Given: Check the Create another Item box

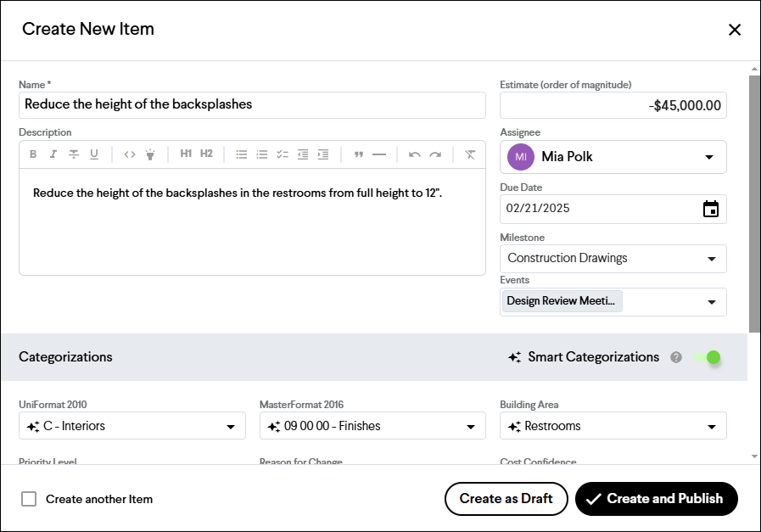Looking at the screenshot, I should point(29,499).
